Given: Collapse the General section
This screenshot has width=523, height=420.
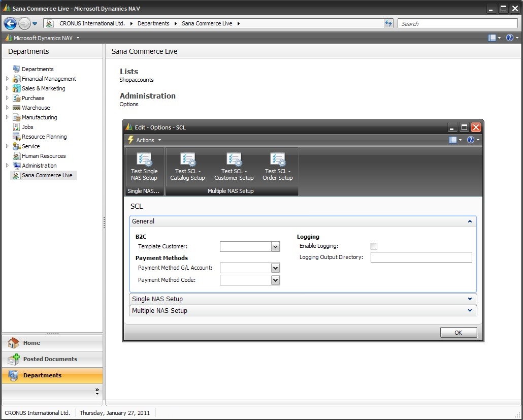Looking at the screenshot, I should (x=470, y=221).
